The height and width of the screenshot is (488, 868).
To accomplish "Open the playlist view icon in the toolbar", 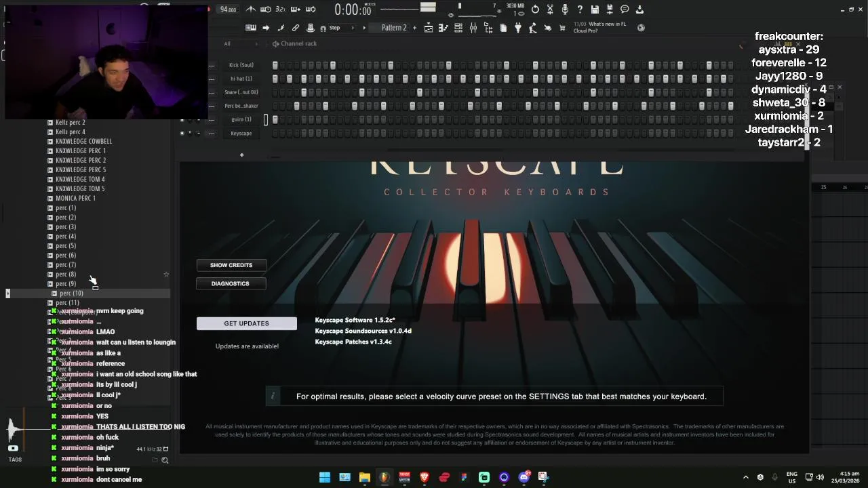I will coord(429,28).
